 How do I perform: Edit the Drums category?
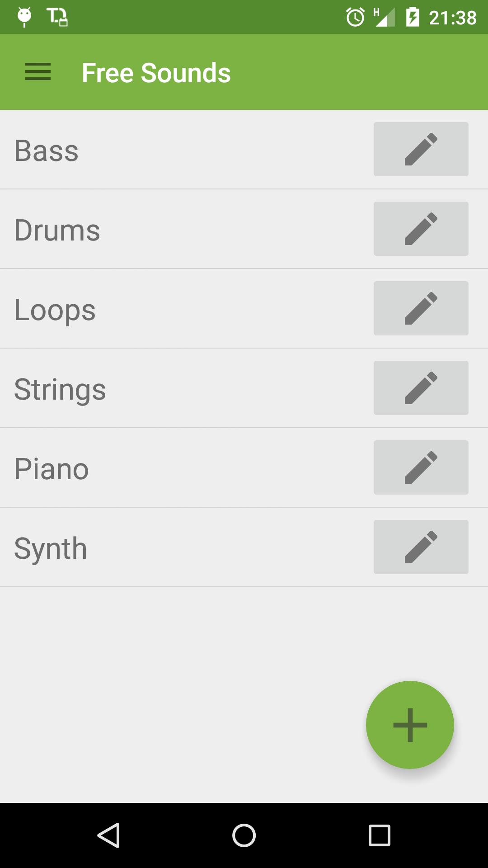[421, 229]
